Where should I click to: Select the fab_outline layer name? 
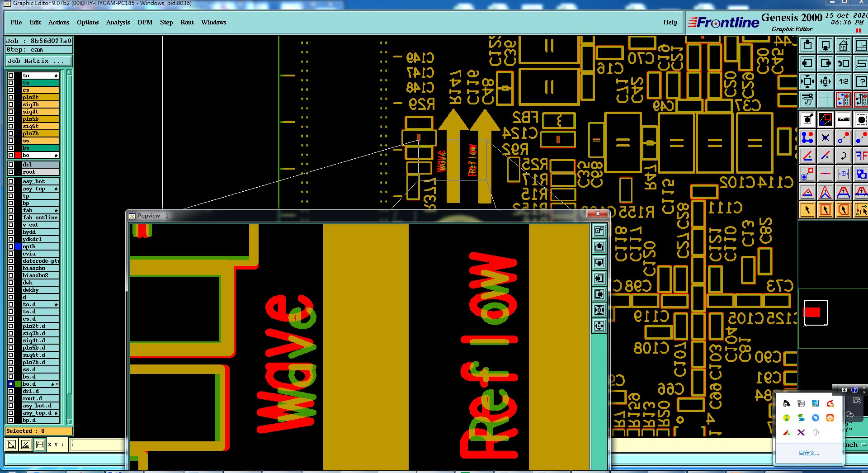click(x=41, y=218)
